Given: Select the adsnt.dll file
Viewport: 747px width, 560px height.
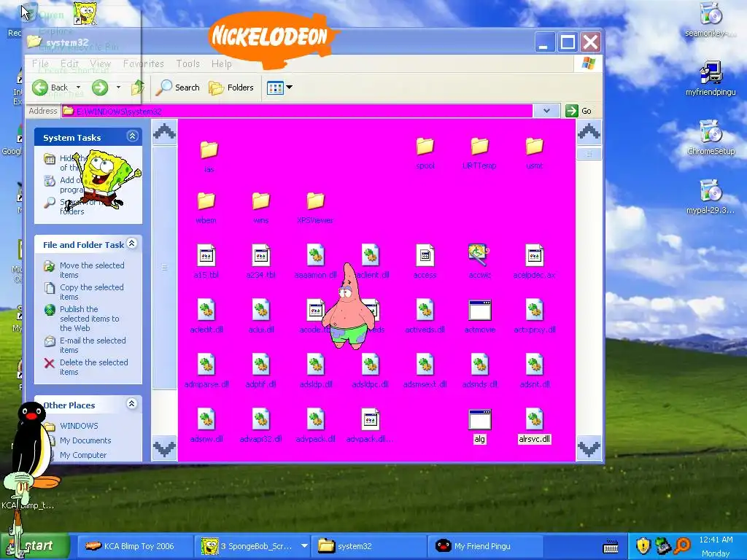Looking at the screenshot, I should click(534, 371).
